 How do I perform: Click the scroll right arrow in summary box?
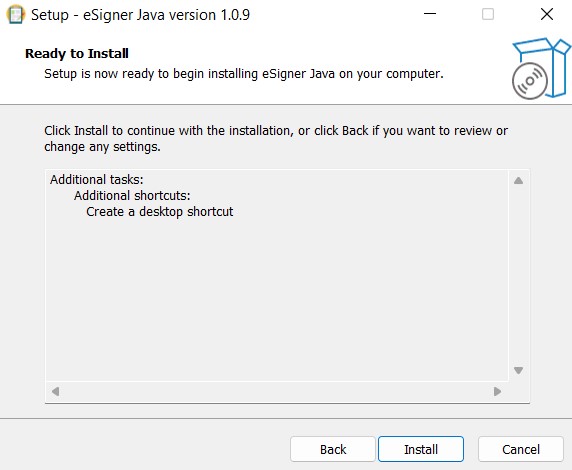coord(497,392)
